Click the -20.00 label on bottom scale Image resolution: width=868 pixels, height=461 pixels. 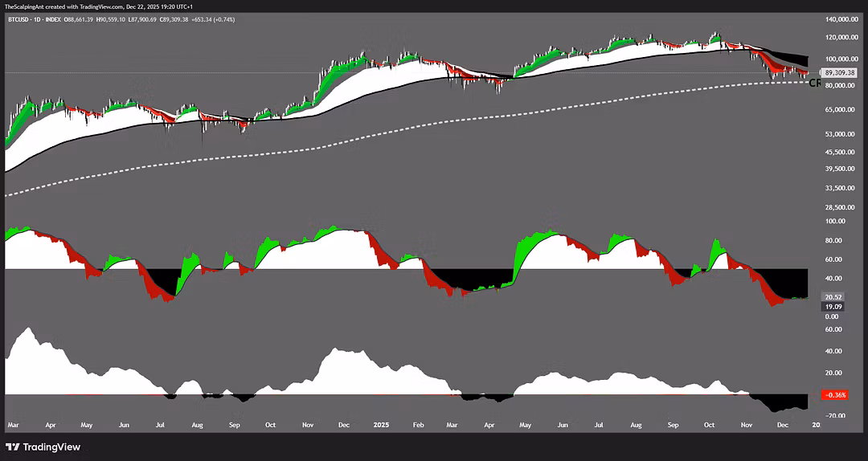pyautogui.click(x=833, y=415)
